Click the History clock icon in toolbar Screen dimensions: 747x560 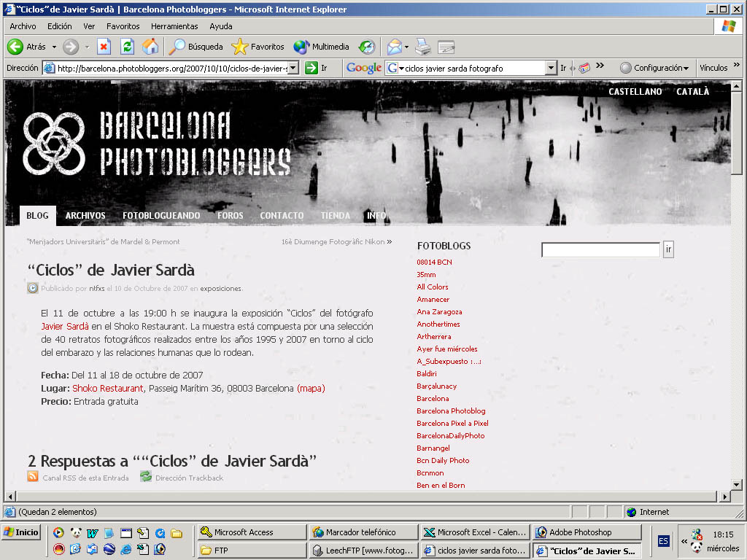[366, 47]
